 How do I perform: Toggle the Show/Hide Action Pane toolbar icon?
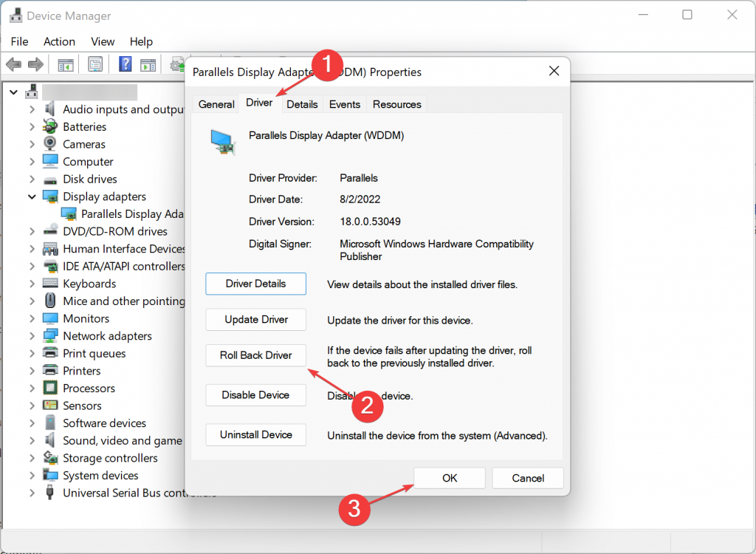pyautogui.click(x=148, y=64)
